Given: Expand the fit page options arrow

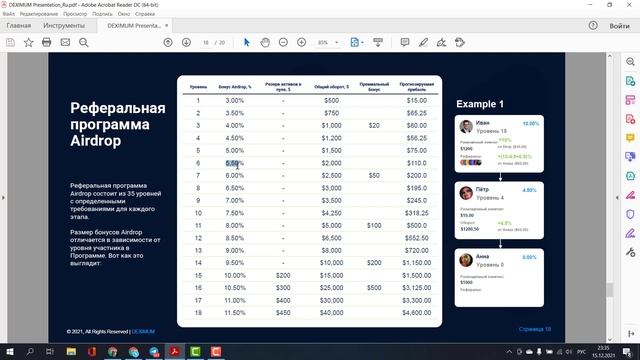Looking at the screenshot, I should point(362,42).
